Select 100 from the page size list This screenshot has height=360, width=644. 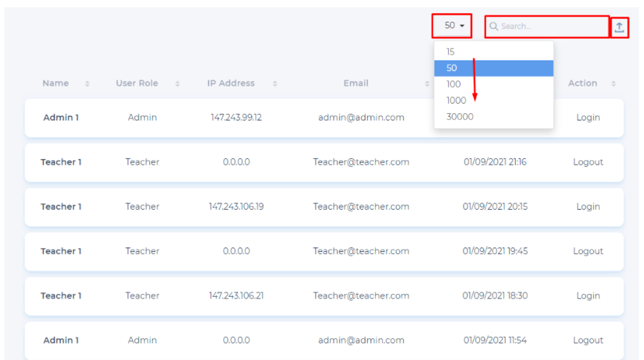(453, 84)
